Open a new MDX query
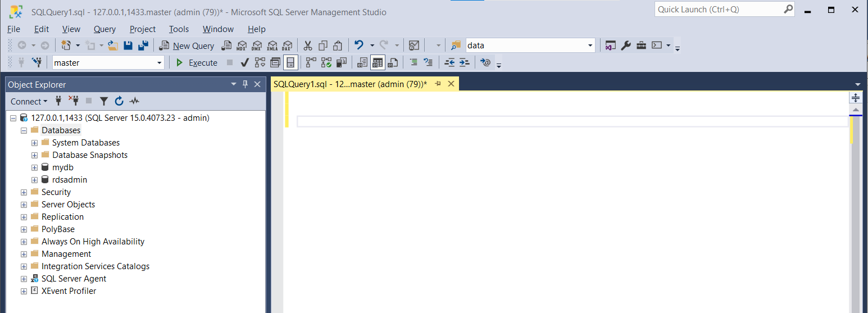Screen dimensions: 868x313 (242, 46)
